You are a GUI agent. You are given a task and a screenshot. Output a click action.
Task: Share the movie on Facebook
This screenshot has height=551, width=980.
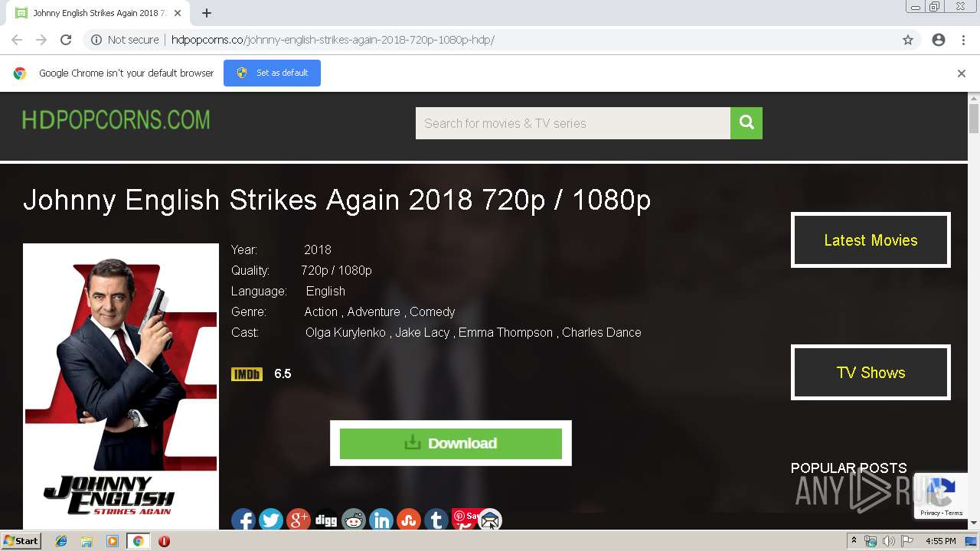click(243, 520)
